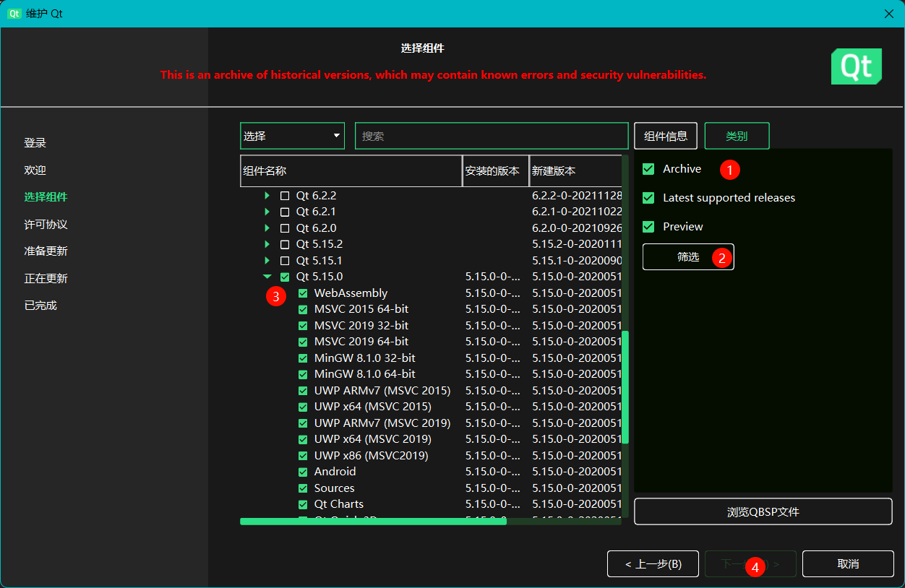Select the 选择组件 step in the sidebar
Viewport: 905px width, 588px height.
[x=46, y=197]
